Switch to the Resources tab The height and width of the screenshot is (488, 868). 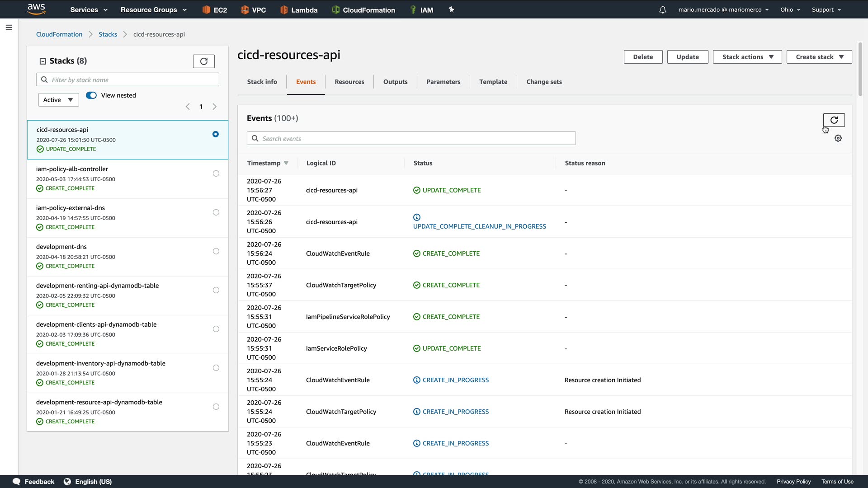coord(349,82)
